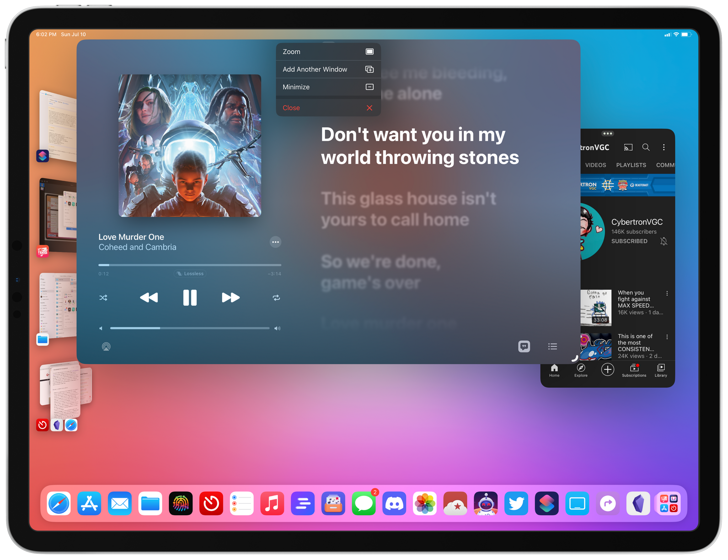Open the fingerprint app in dock
The image size is (728, 560).
click(x=181, y=503)
